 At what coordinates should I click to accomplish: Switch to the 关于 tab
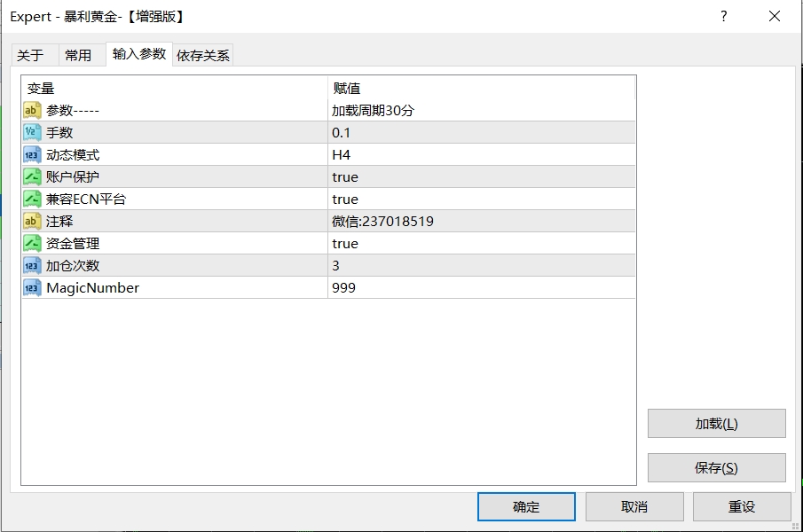[x=30, y=55]
